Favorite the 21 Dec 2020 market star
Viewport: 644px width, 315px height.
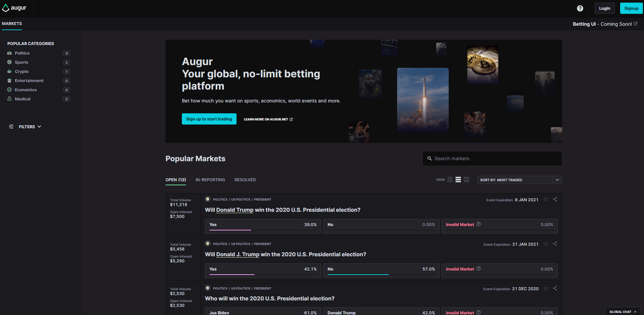tap(546, 289)
